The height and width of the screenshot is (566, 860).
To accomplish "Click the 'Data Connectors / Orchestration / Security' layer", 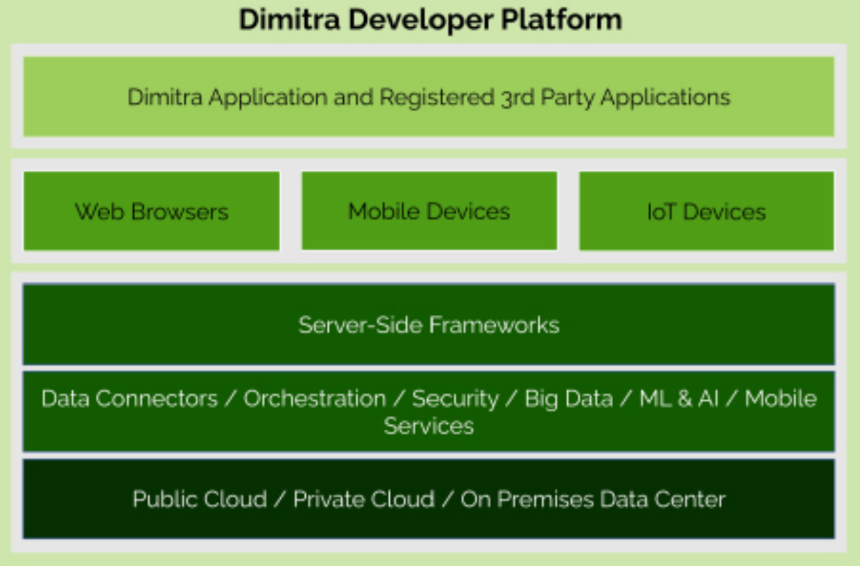I will pyautogui.click(x=429, y=412).
